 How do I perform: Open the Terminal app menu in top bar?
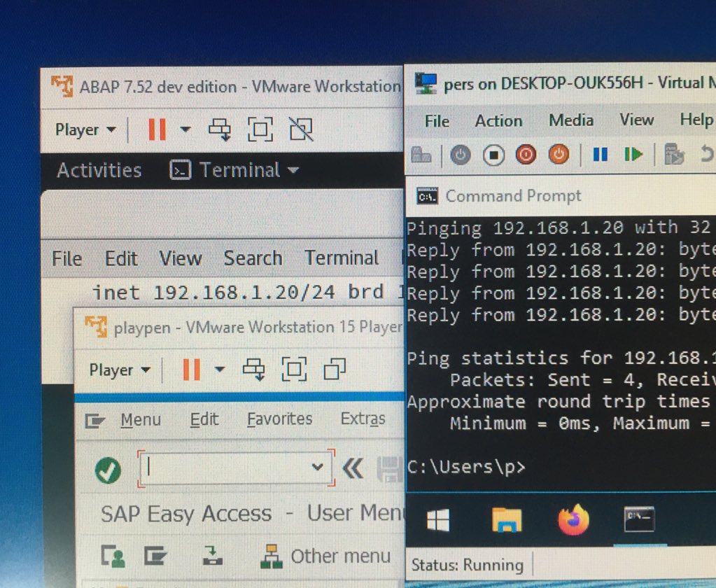coord(234,170)
